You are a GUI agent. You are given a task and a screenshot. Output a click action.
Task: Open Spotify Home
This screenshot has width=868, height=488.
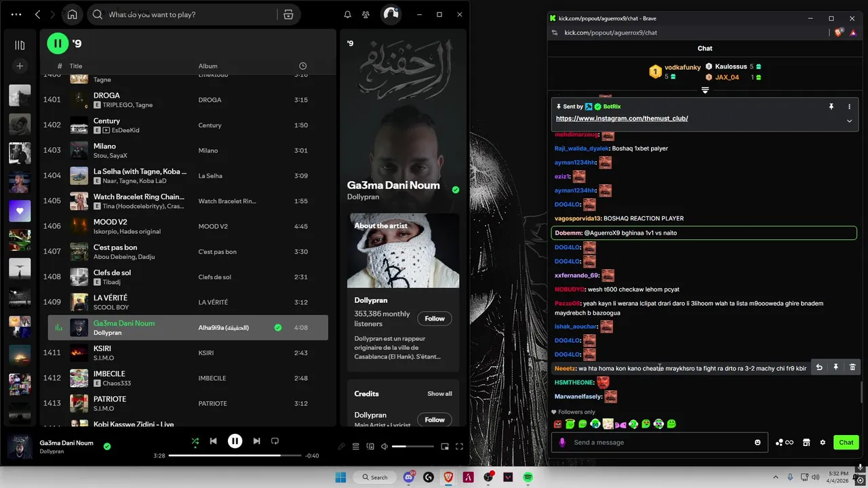[x=72, y=14]
